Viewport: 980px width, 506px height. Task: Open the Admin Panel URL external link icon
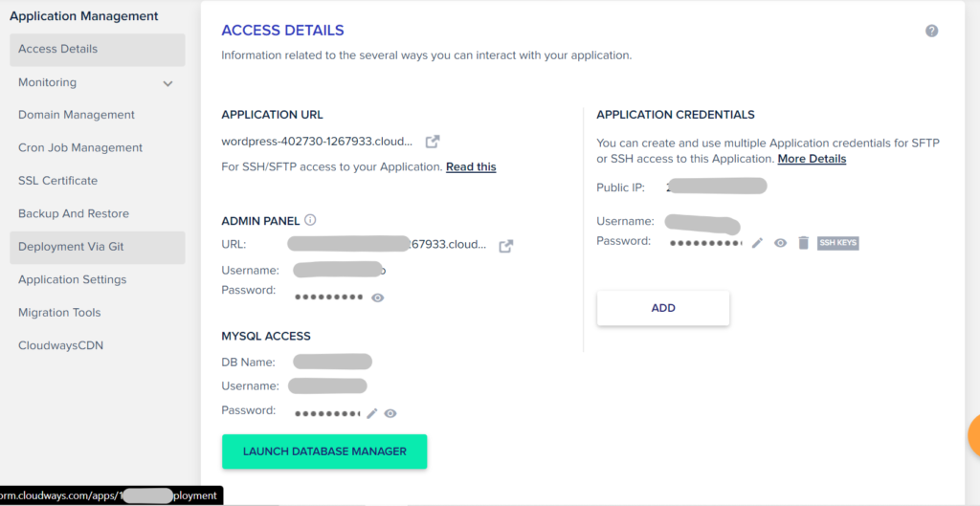(x=506, y=246)
